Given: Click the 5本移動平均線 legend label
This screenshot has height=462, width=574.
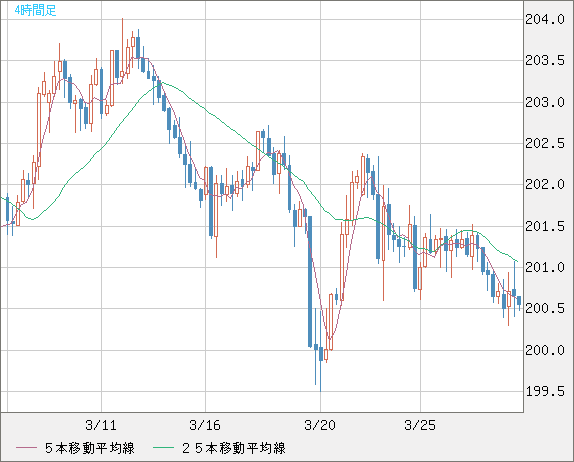Looking at the screenshot, I should point(90,448).
